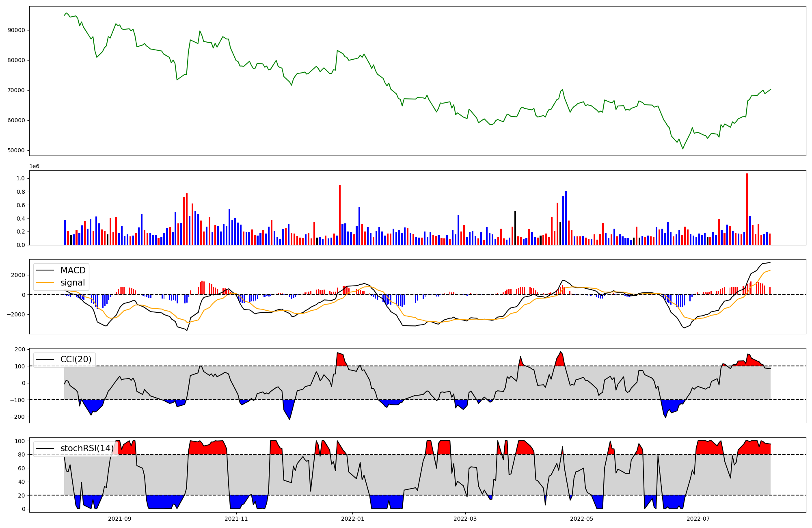
Task: Click the tallest black volume bar
Action: tap(515, 228)
